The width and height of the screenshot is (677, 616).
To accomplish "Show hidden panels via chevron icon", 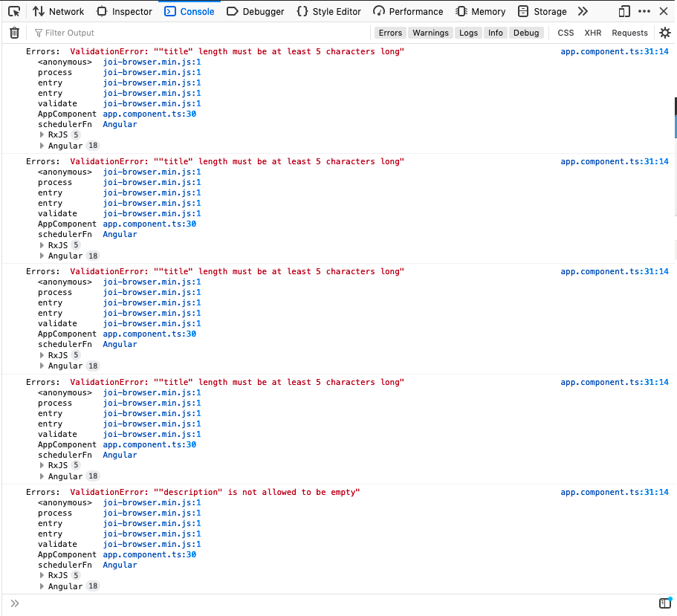I will tap(584, 11).
